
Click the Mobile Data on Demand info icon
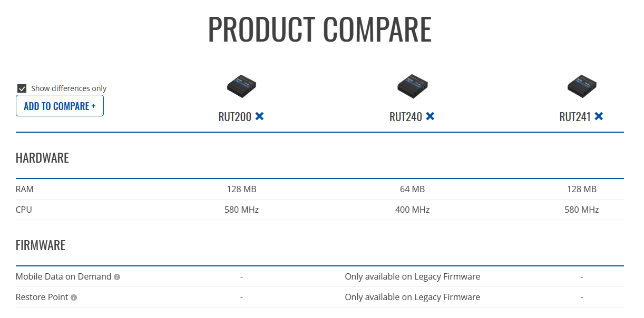click(x=117, y=277)
